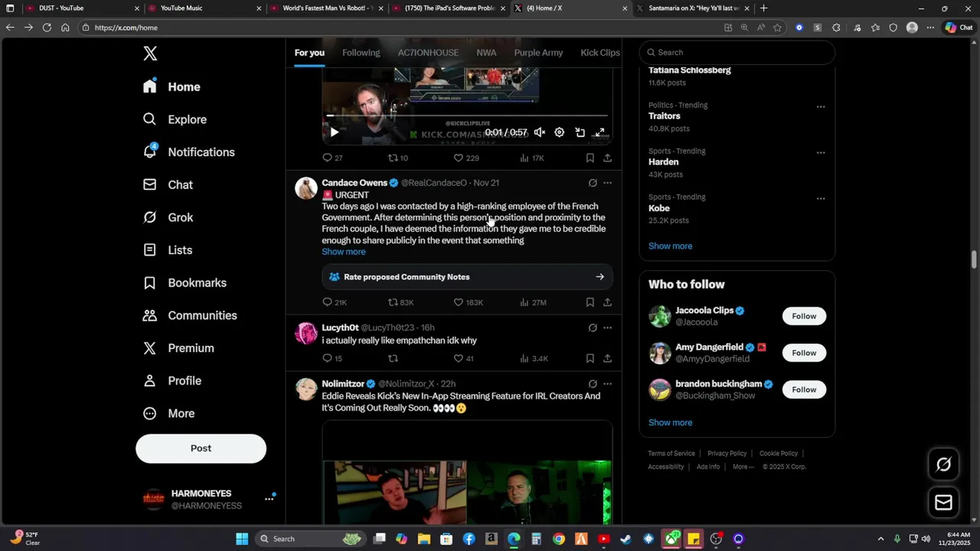Open more options on Candace Owens post
This screenshot has width=980, height=551.
607,183
